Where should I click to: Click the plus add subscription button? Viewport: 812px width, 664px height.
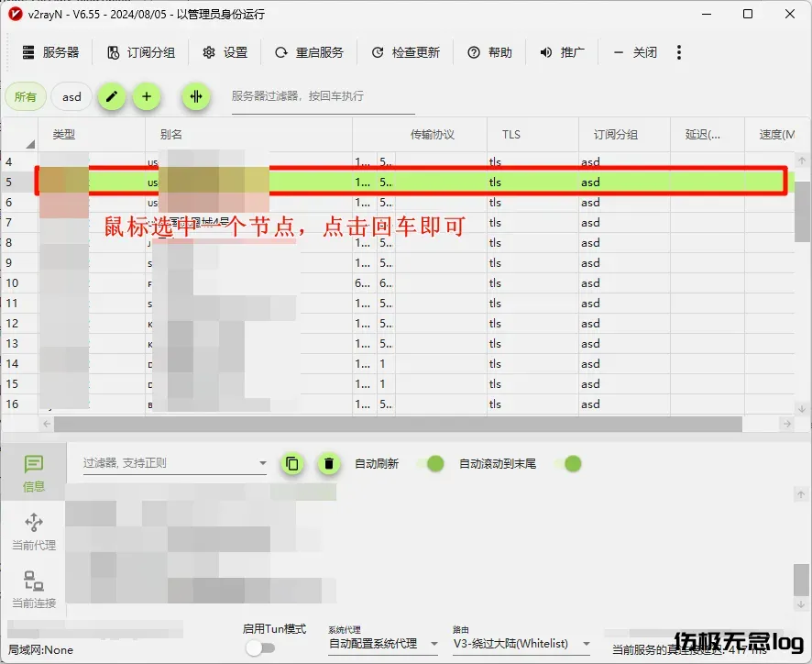pos(147,96)
